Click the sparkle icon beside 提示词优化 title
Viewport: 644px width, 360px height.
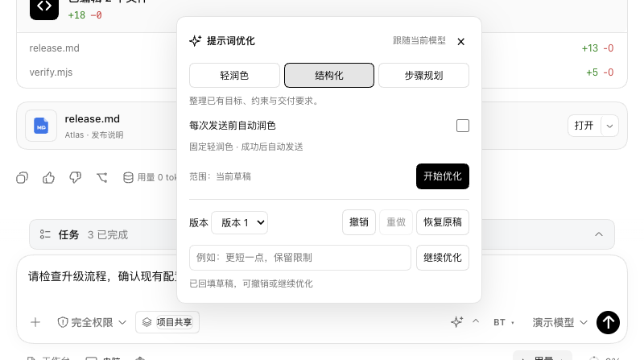coord(196,41)
